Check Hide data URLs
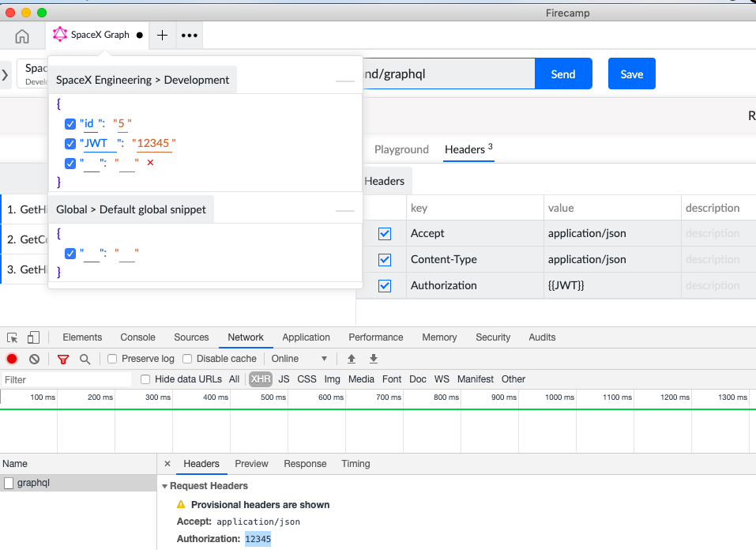The height and width of the screenshot is (550, 756). [x=145, y=379]
